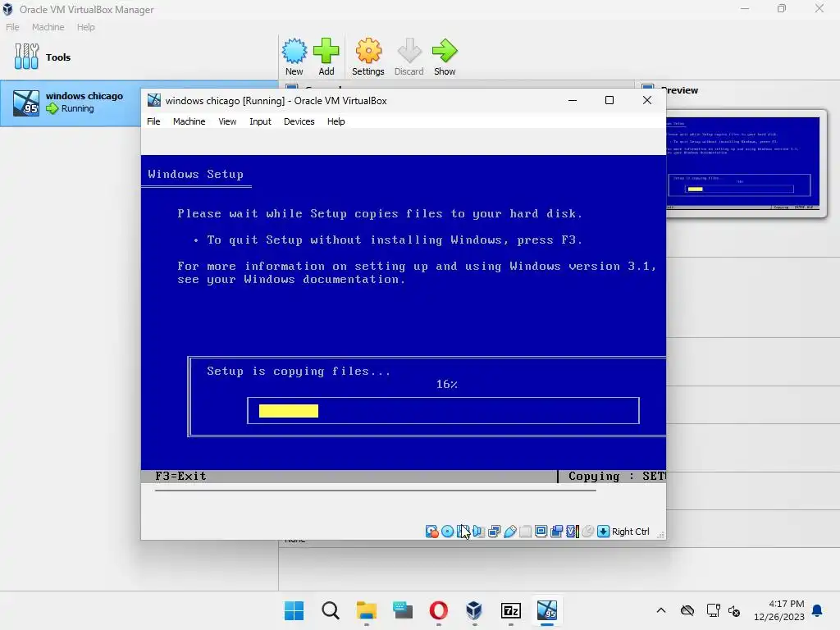Minimize the windows chicago VM window
840x630 pixels.
point(573,100)
